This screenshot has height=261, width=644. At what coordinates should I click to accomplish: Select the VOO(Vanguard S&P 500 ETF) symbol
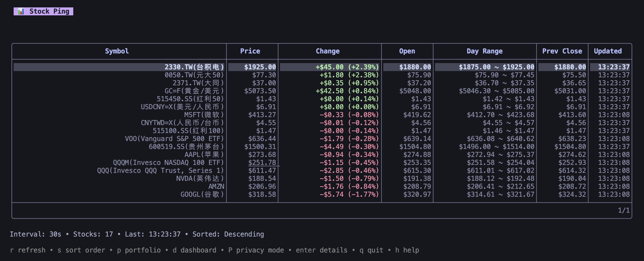174,139
